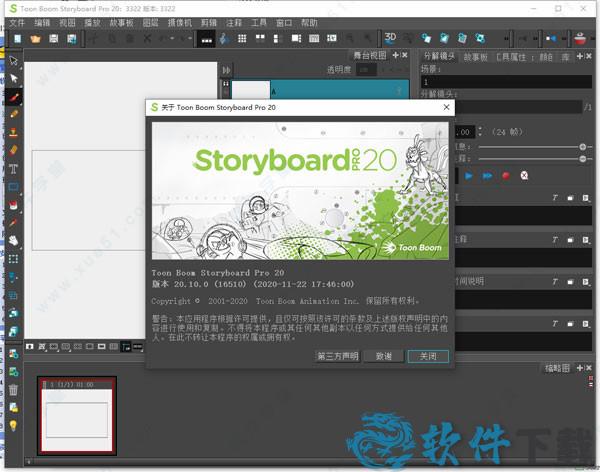This screenshot has width=600, height=472.
Task: Click the blue play button in panel
Action: click(469, 175)
